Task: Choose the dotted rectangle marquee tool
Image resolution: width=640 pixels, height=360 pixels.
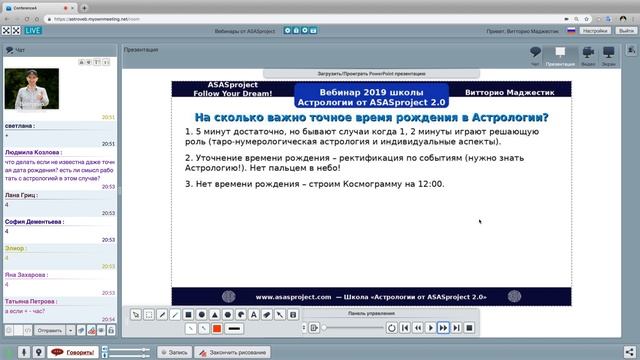Action: coord(149,315)
